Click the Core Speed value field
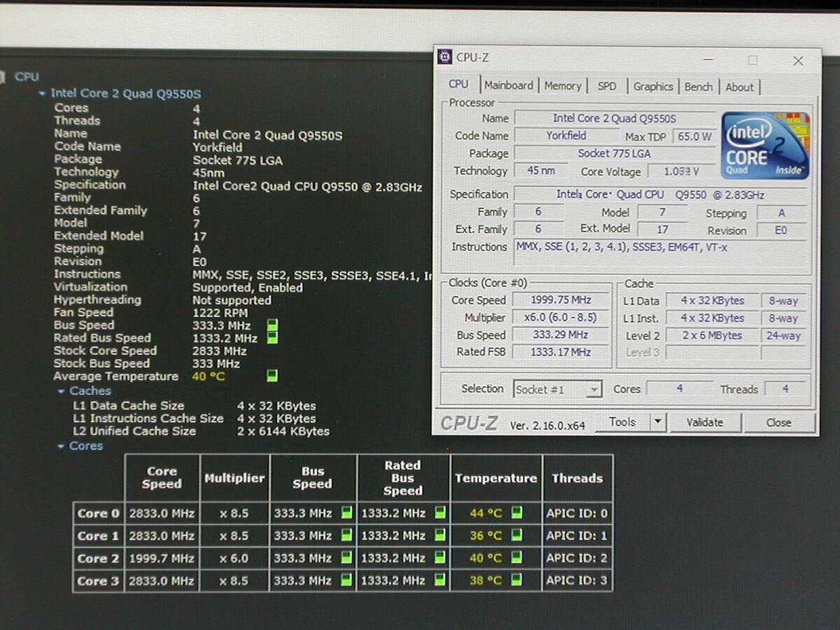This screenshot has height=630, width=840. point(561,300)
